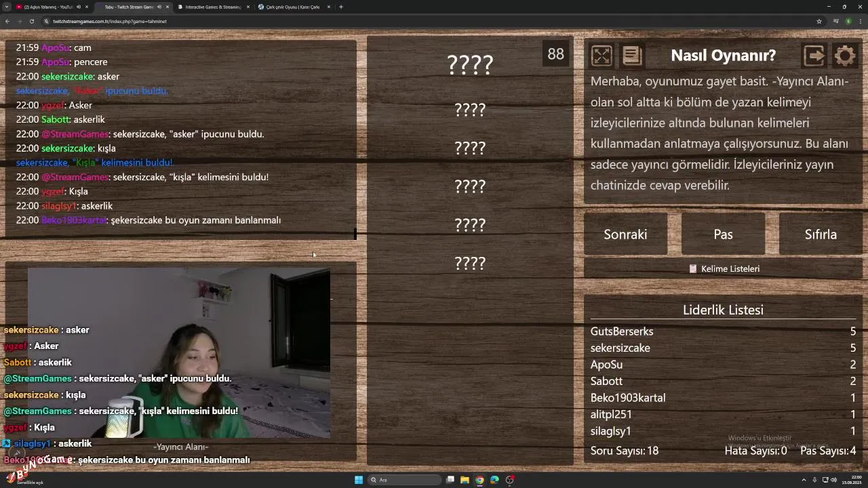Open the tab search dropdown arrow
This screenshot has height=488, width=868.
pos(6,7)
